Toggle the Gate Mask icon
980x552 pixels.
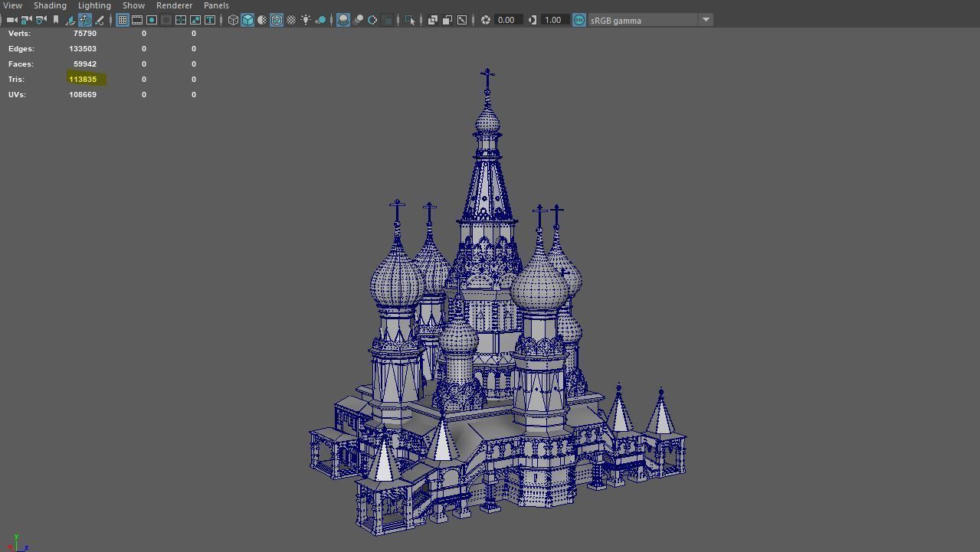pyautogui.click(x=166, y=20)
